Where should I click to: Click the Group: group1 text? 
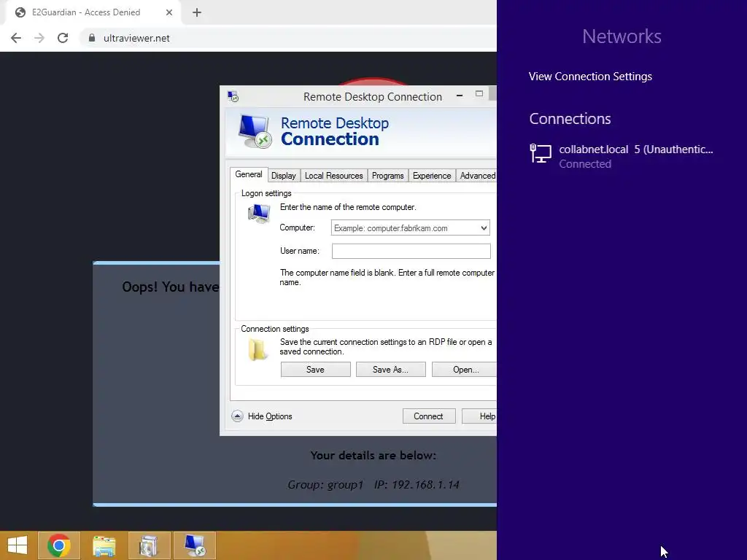[x=325, y=485]
